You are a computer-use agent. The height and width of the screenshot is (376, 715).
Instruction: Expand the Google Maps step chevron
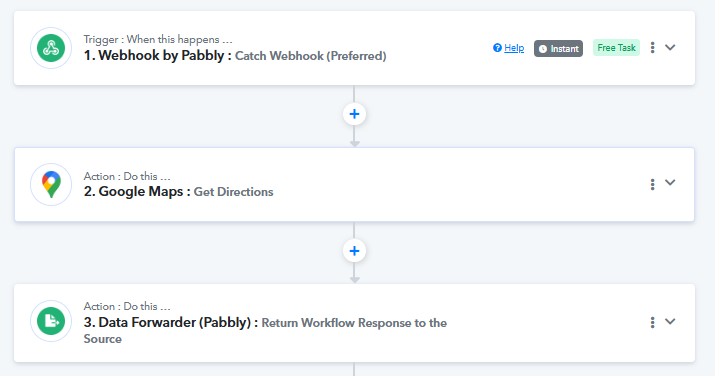[x=670, y=182]
